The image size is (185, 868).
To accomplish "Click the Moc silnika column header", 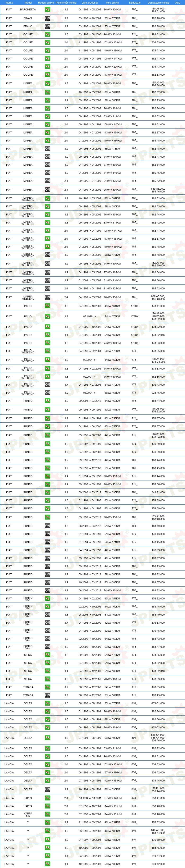I will point(112,3).
